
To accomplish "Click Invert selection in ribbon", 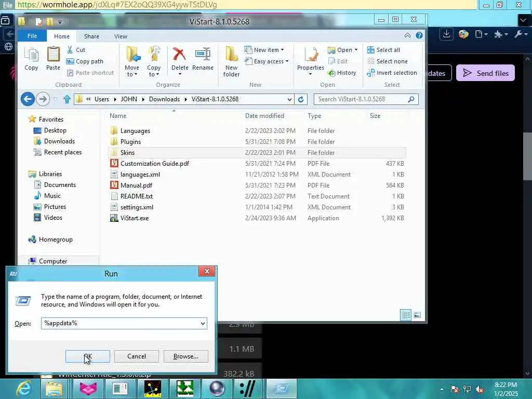I will [x=392, y=73].
